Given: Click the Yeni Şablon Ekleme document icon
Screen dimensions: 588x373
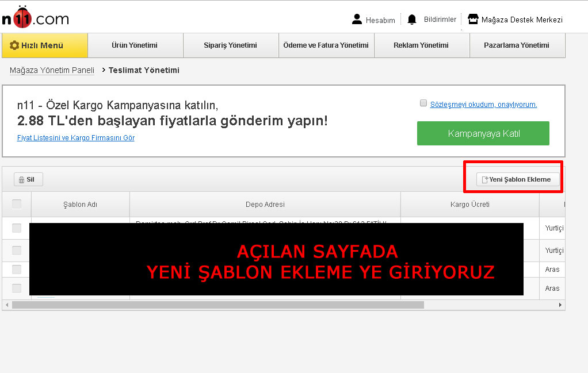Looking at the screenshot, I should (x=484, y=180).
